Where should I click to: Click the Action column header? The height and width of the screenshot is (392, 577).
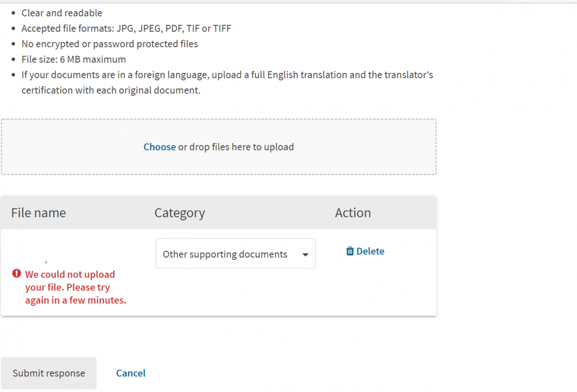tap(353, 213)
